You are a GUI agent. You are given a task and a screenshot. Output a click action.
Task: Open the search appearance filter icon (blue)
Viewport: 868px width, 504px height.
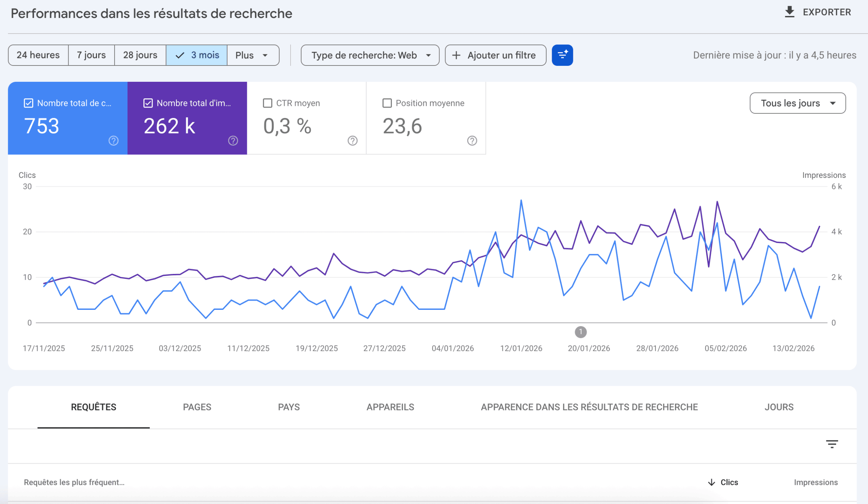[562, 55]
